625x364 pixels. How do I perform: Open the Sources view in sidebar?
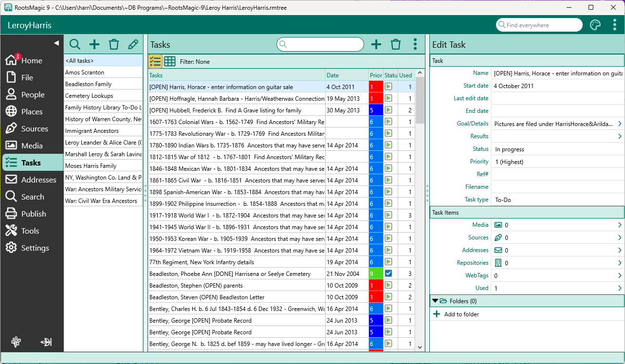click(x=34, y=129)
